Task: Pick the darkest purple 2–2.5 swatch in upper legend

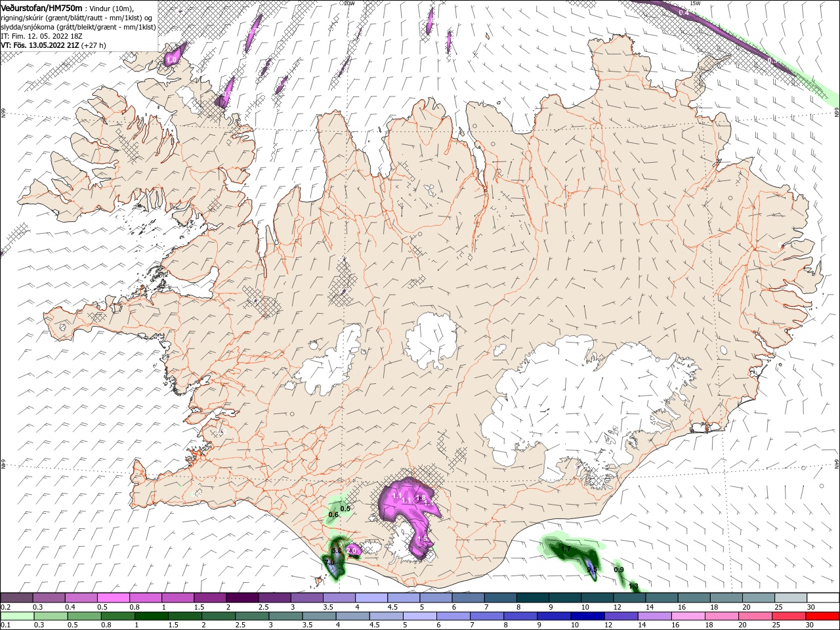Action: coord(242,598)
